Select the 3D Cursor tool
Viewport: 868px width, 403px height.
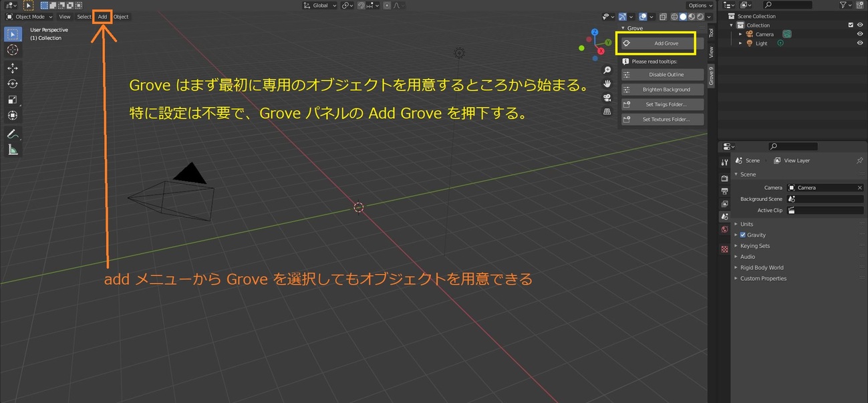point(13,50)
